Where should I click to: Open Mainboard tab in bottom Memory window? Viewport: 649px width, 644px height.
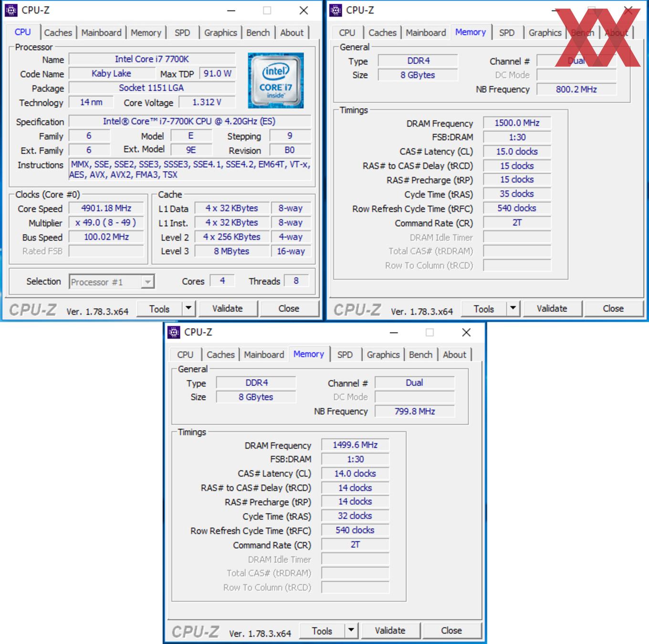click(x=264, y=354)
